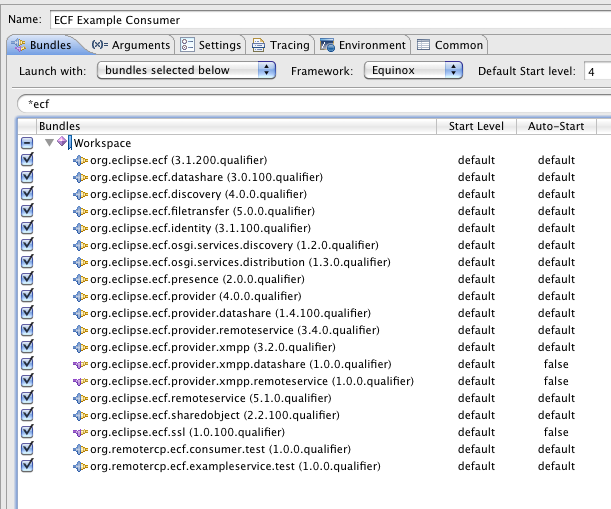The height and width of the screenshot is (509, 611).
Task: Click the org.eclipse.ecf.presence bundle icon
Action: pos(80,279)
